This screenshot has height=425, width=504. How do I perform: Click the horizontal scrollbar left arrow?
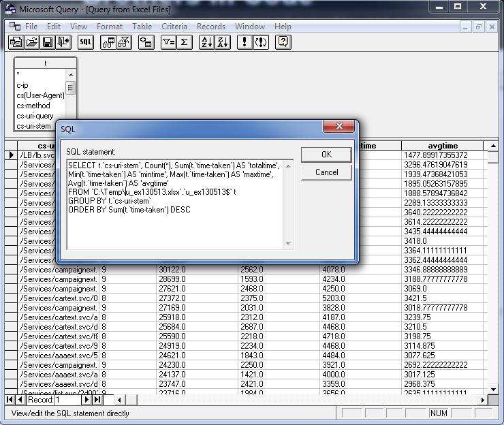point(119,400)
